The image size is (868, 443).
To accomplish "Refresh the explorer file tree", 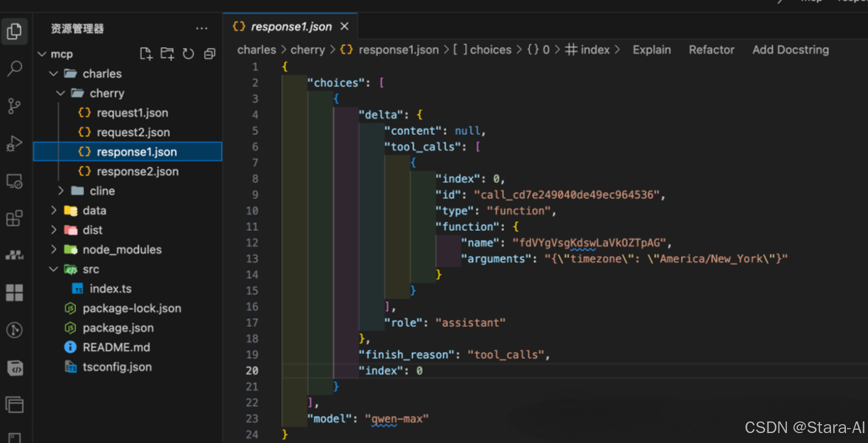I will pos(188,54).
